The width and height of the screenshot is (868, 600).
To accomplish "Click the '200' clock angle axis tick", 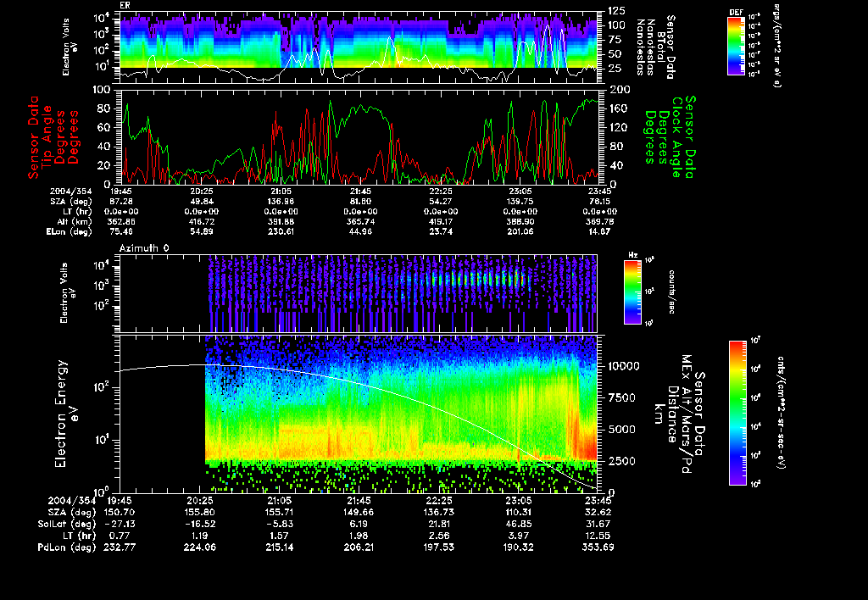I will [x=618, y=90].
